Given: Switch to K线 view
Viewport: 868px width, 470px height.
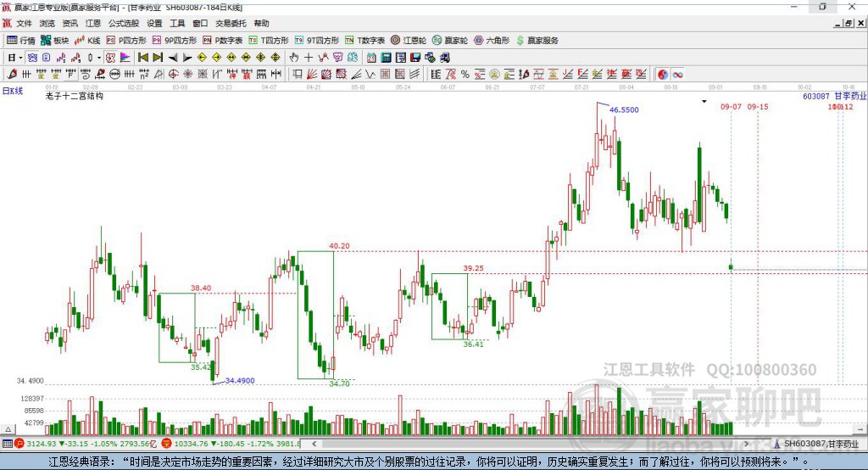Looking at the screenshot, I should pyautogui.click(x=87, y=41).
